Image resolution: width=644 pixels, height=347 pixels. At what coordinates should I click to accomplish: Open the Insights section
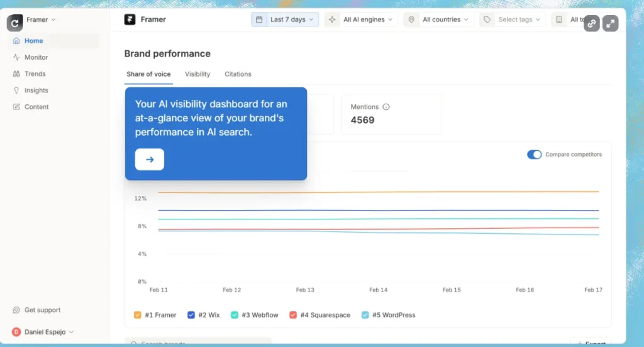(x=36, y=91)
